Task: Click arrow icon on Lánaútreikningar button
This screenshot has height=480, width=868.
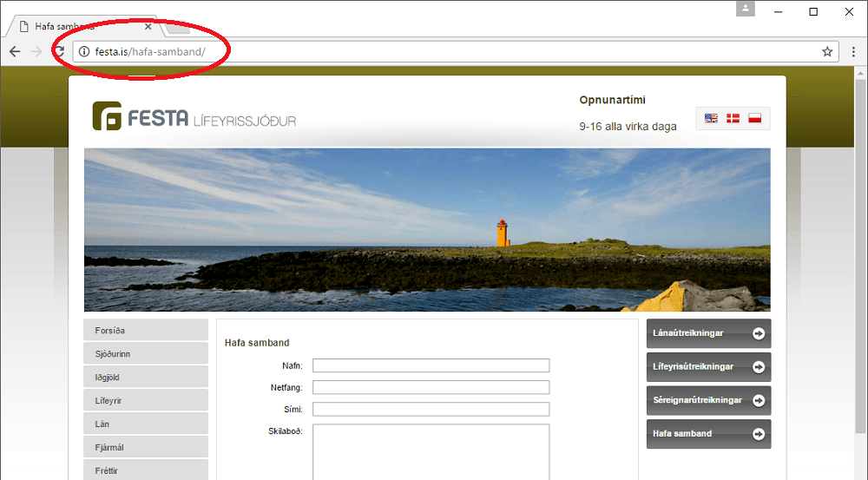Action: pos(759,333)
